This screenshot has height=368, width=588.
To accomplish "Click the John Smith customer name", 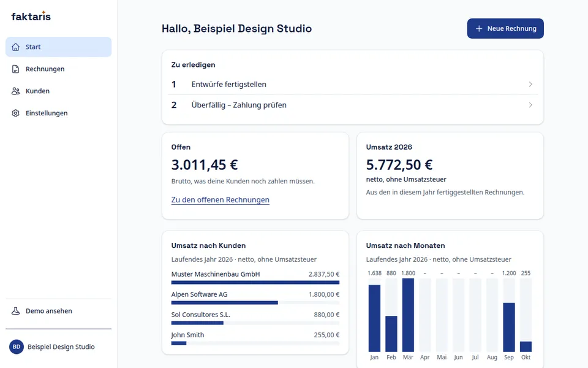I will coord(187,335).
